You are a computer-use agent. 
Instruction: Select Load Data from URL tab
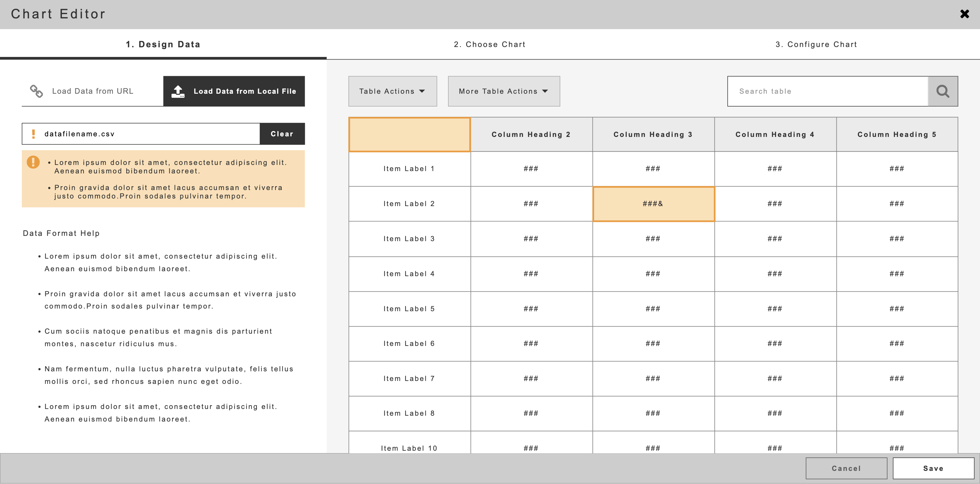92,91
